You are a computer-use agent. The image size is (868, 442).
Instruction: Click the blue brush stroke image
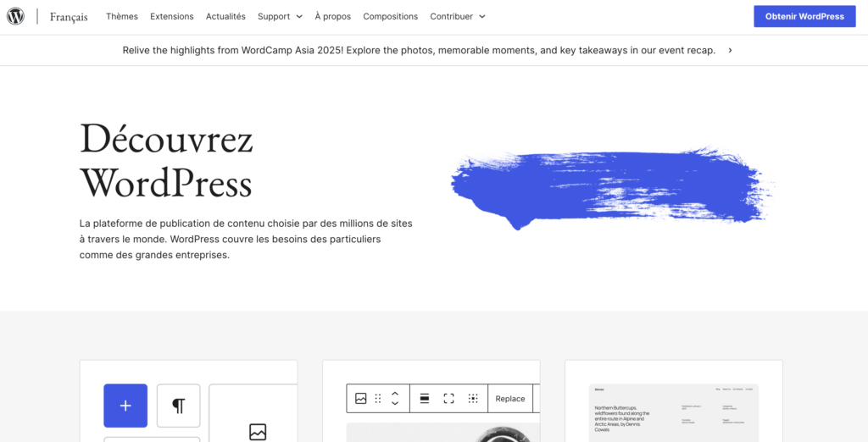614,187
